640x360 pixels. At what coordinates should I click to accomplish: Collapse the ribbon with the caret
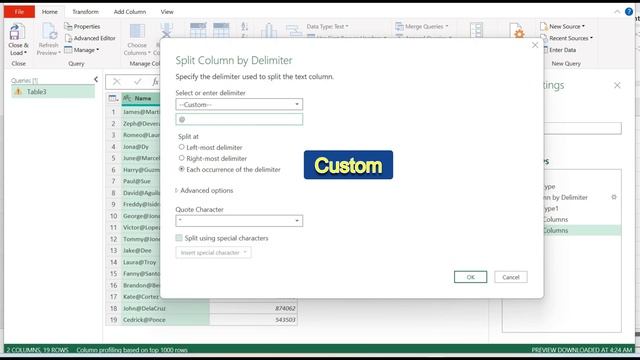click(617, 12)
